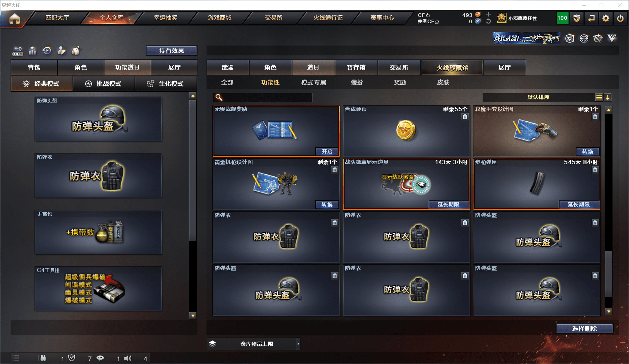
Task: Click the power exit icon
Action: (620, 18)
